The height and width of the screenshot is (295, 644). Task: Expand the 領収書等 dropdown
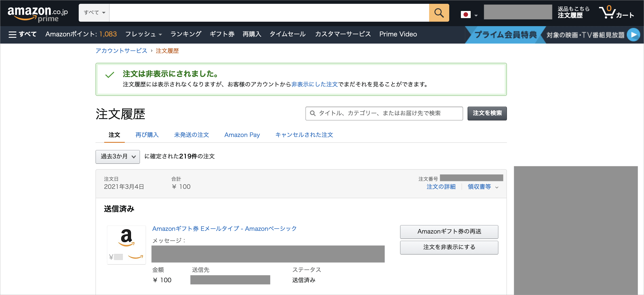[x=483, y=187]
